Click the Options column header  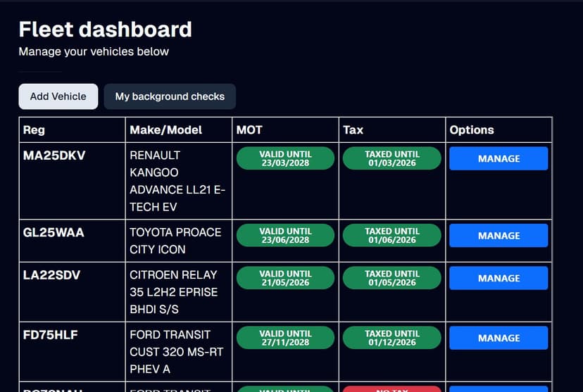pyautogui.click(x=499, y=130)
